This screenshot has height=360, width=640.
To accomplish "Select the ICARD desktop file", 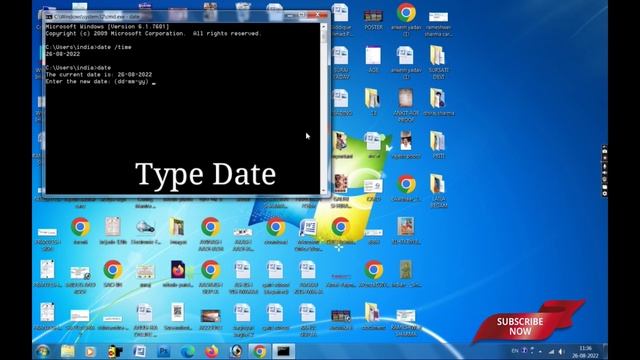I will (373, 190).
